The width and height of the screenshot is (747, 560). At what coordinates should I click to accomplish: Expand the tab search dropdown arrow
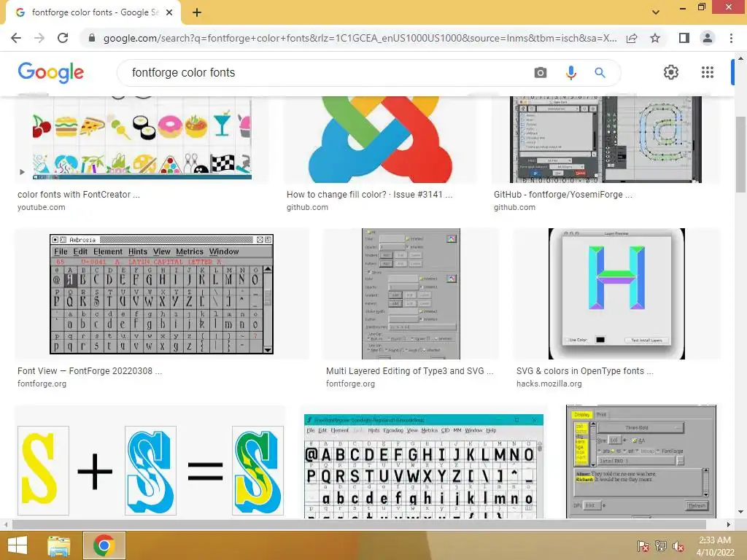point(656,12)
